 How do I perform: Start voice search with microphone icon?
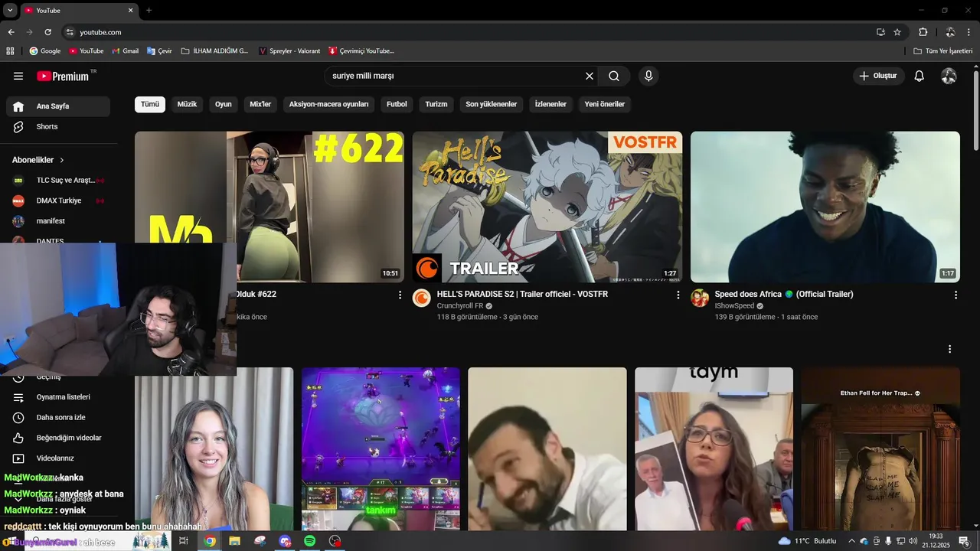pos(648,76)
